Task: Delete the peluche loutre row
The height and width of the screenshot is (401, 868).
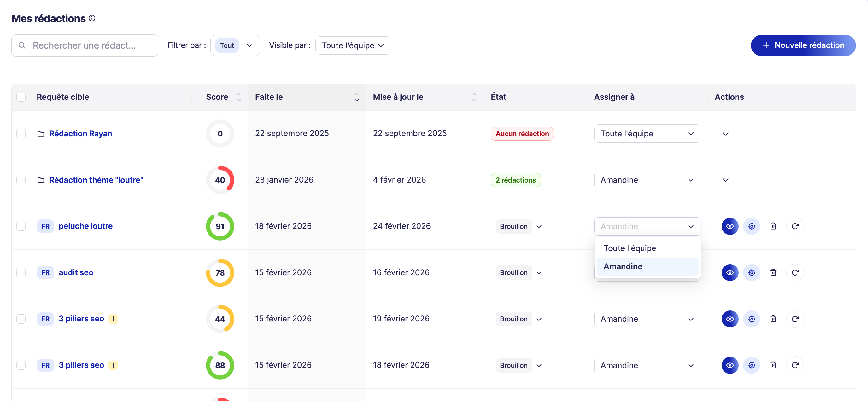Action: click(x=773, y=226)
